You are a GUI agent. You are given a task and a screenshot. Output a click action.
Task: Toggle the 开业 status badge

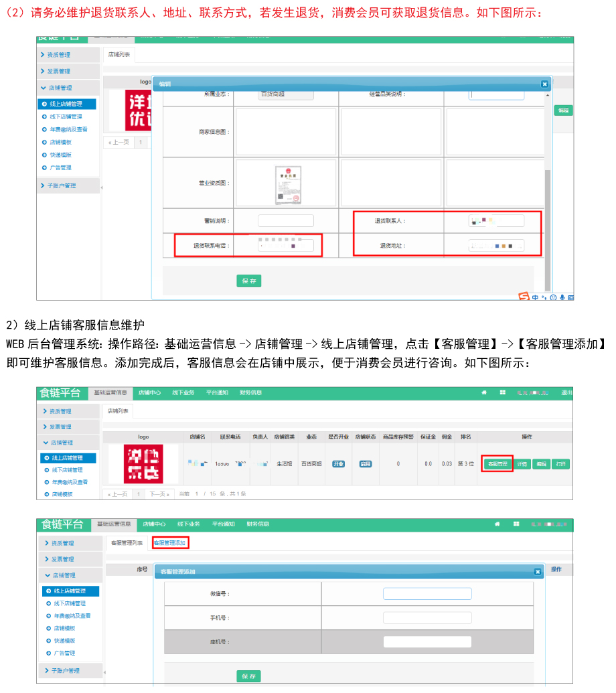pyautogui.click(x=339, y=463)
